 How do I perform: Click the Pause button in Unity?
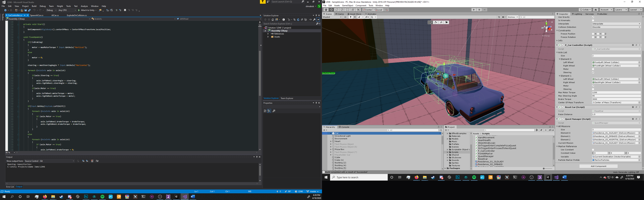[479, 10]
